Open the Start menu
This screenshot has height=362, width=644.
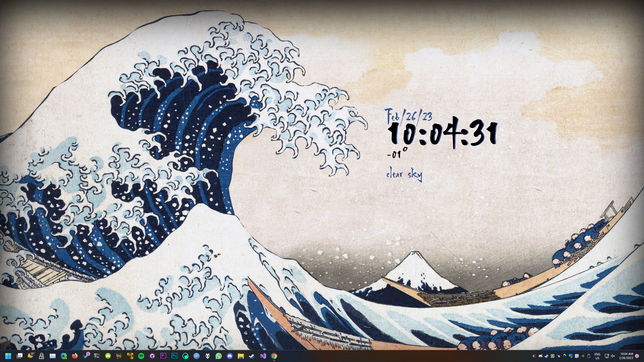8,356
